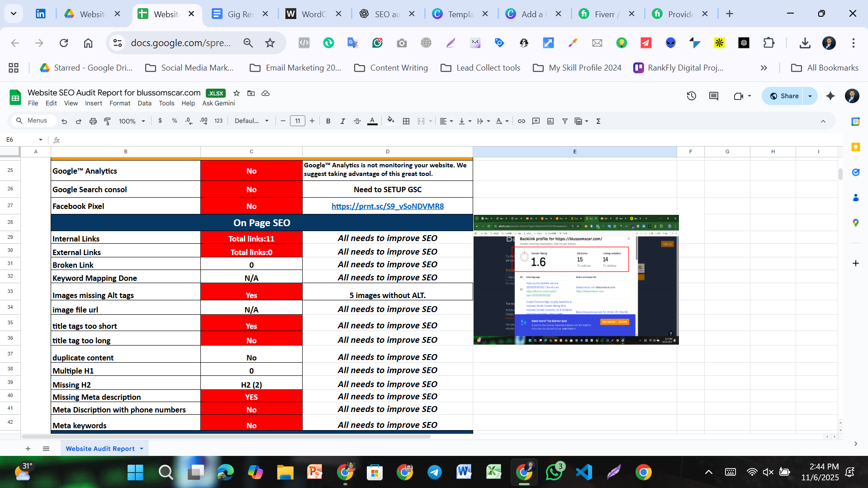Open version history
Screen dimensions: 868x488
[691, 95]
